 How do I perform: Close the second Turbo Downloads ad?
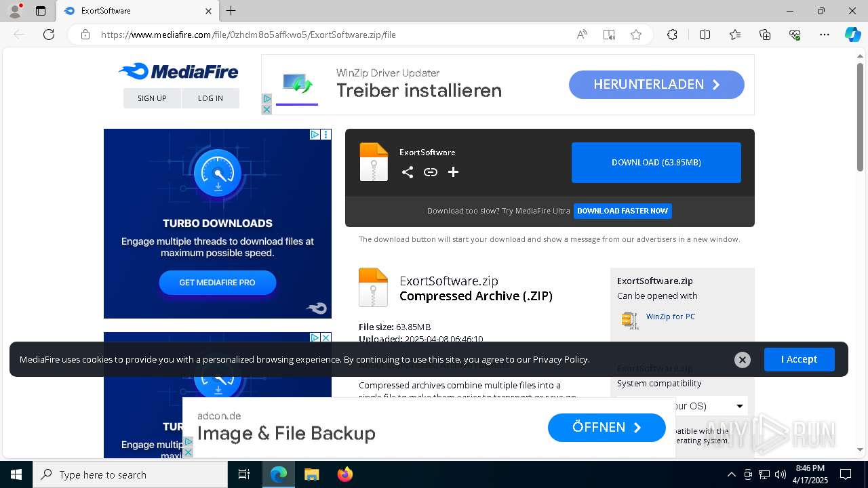coord(326,338)
